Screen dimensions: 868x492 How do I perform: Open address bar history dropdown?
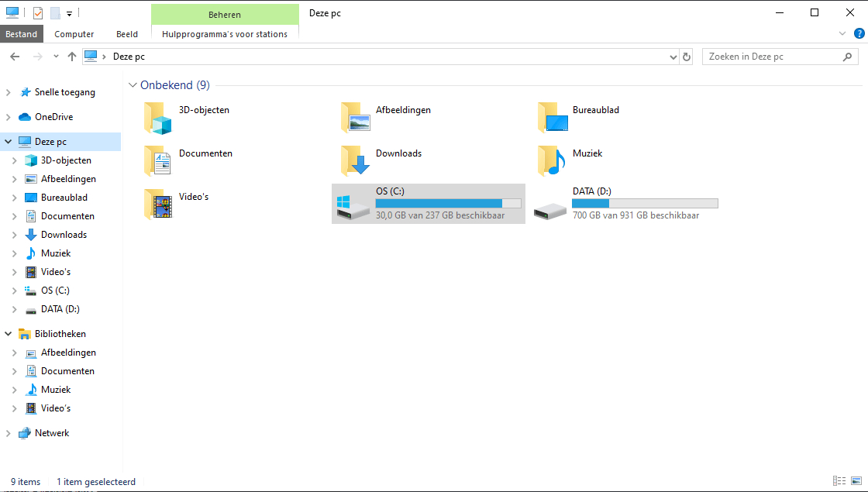tap(673, 57)
